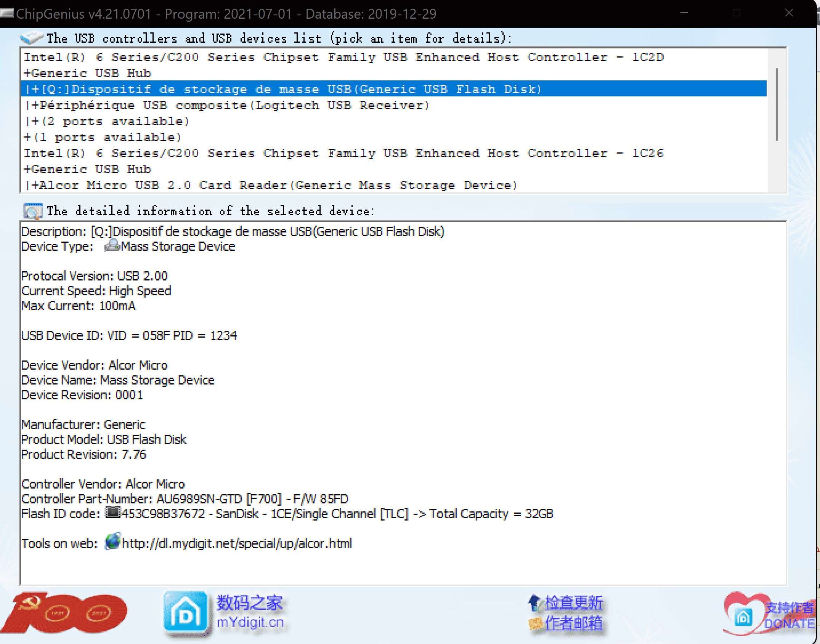Click the USB drive icon beside the devices list heading
This screenshot has height=644, width=820.
32,37
